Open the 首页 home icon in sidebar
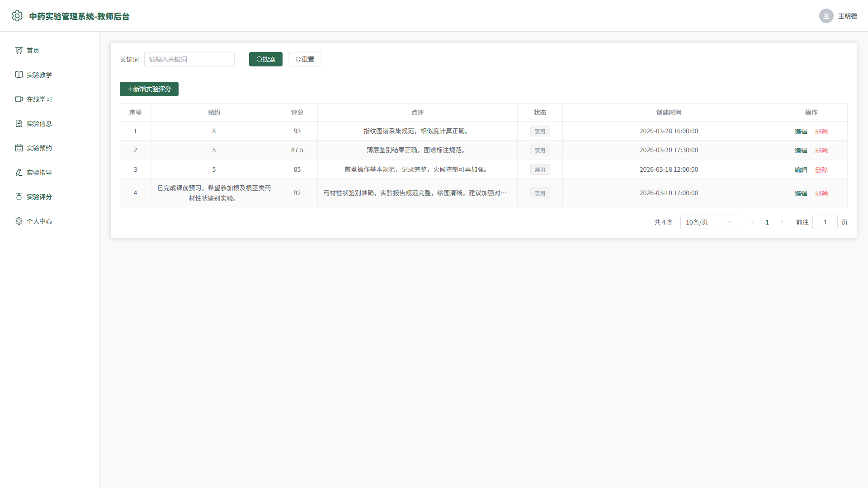 pyautogui.click(x=19, y=50)
